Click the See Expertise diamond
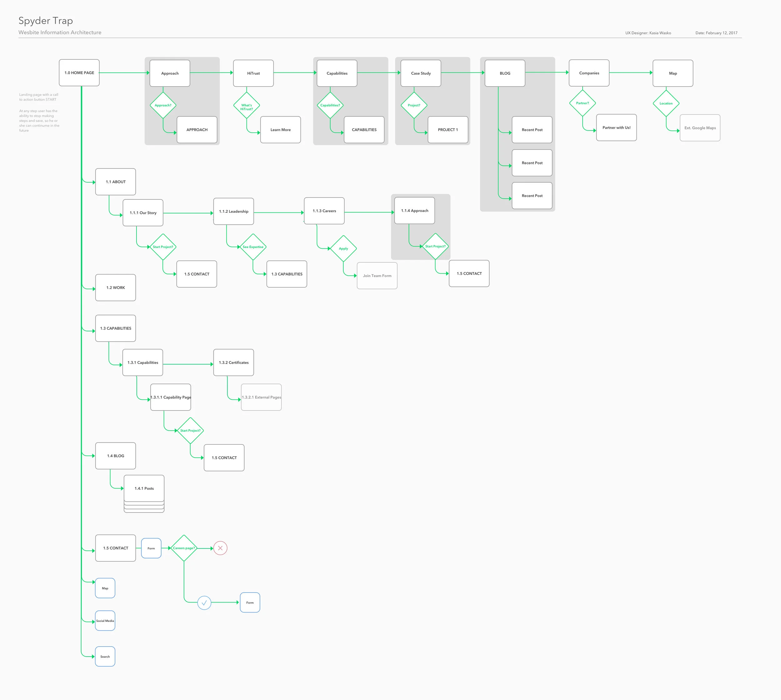Screen dimensions: 781x700 253,247
